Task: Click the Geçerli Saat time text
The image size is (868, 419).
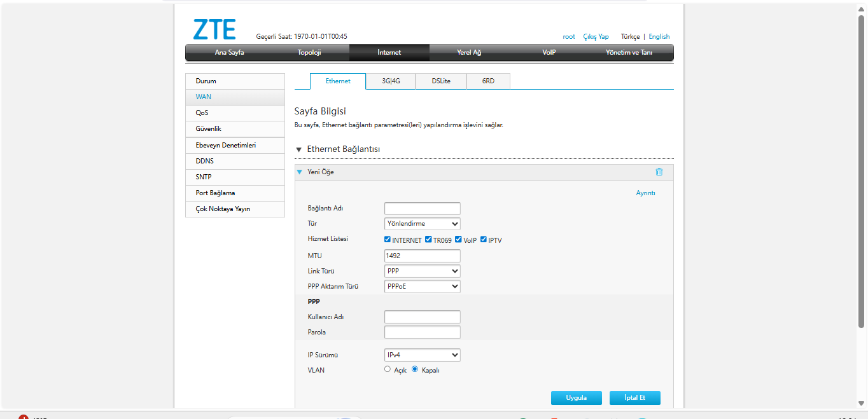Action: 302,37
